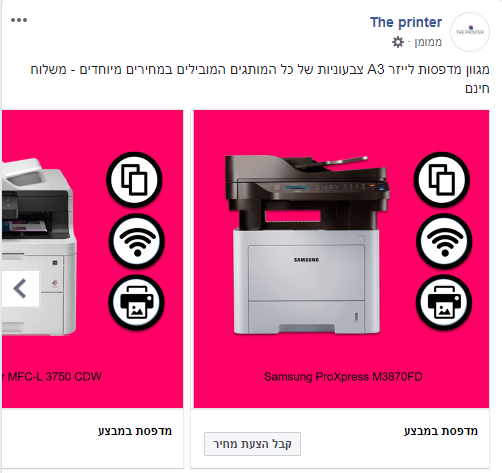Click the Wi-Fi icon on MFC-L card

pyautogui.click(x=137, y=241)
